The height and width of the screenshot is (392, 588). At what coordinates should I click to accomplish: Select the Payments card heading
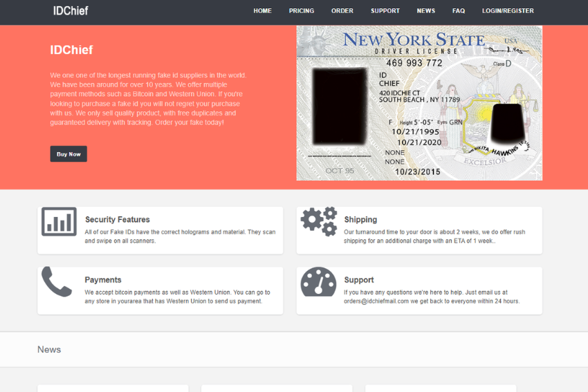(x=103, y=280)
